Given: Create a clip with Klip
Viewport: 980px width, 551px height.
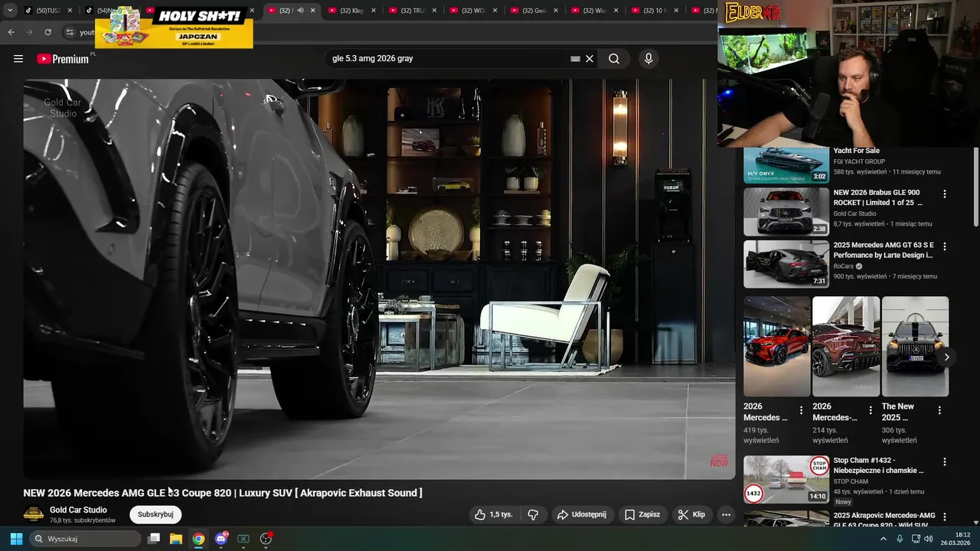Looking at the screenshot, I should click(x=691, y=514).
